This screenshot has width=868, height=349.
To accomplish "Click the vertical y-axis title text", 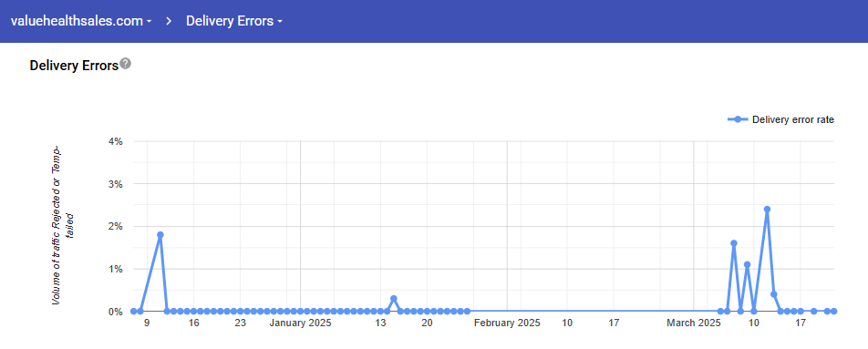I will [63, 225].
